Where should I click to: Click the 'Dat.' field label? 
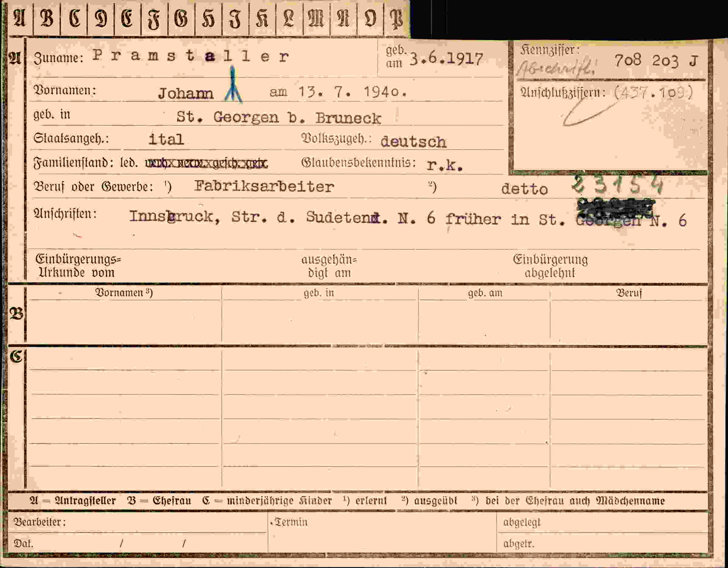(x=23, y=544)
